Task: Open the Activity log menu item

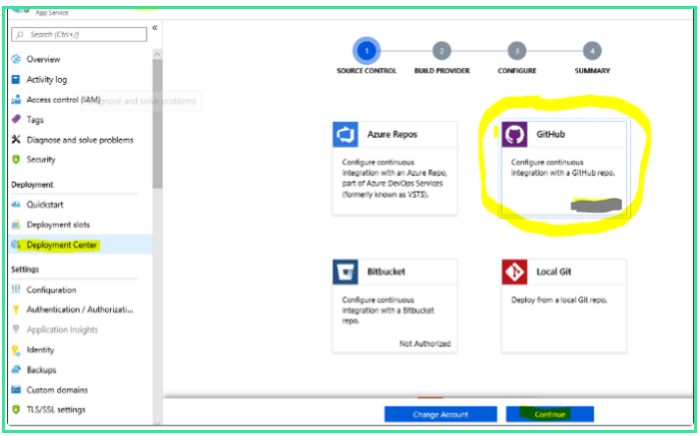Action: 47,79
